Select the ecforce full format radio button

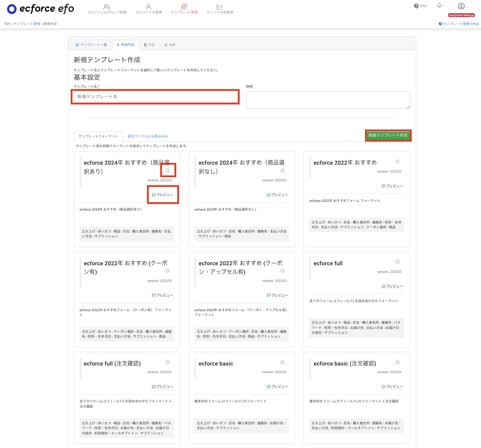click(397, 262)
